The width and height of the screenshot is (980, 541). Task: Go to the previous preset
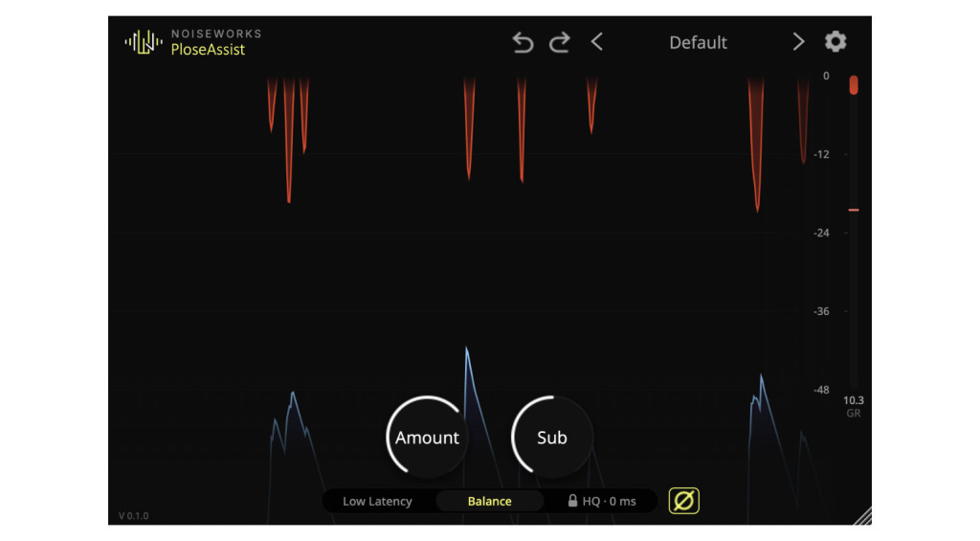pyautogui.click(x=597, y=42)
